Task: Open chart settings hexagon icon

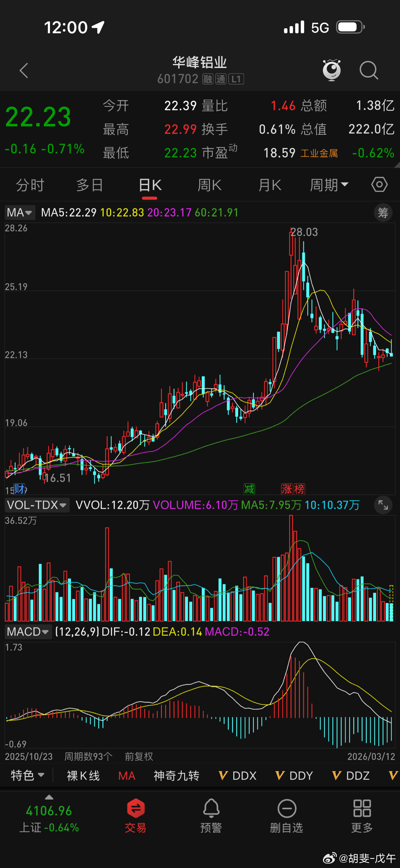Action: 380,184
